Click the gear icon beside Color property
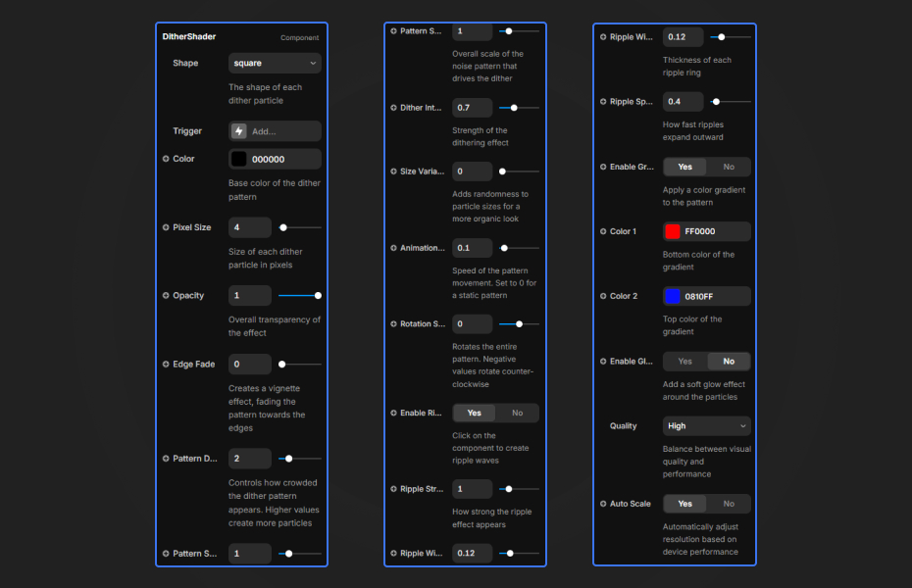 163,158
